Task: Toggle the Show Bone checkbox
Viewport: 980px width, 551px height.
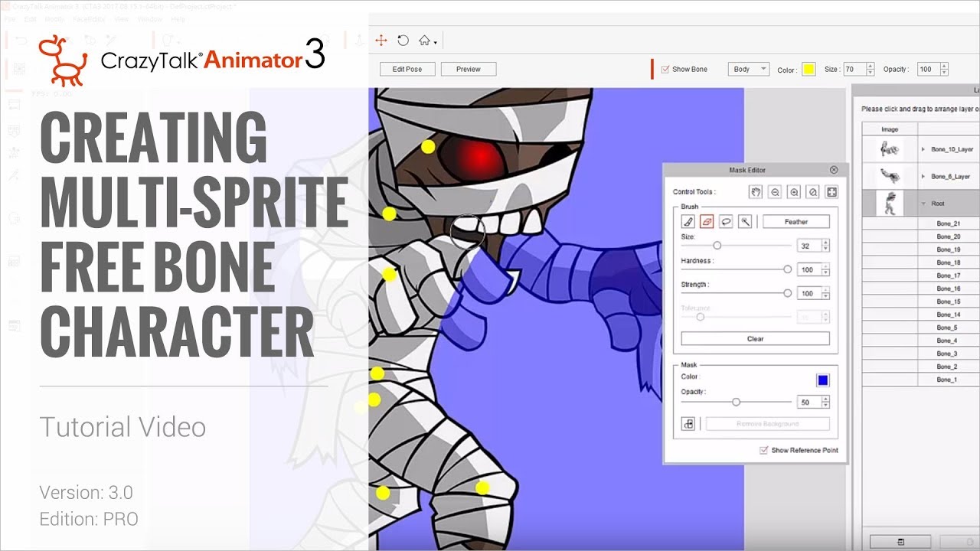Action: (665, 69)
